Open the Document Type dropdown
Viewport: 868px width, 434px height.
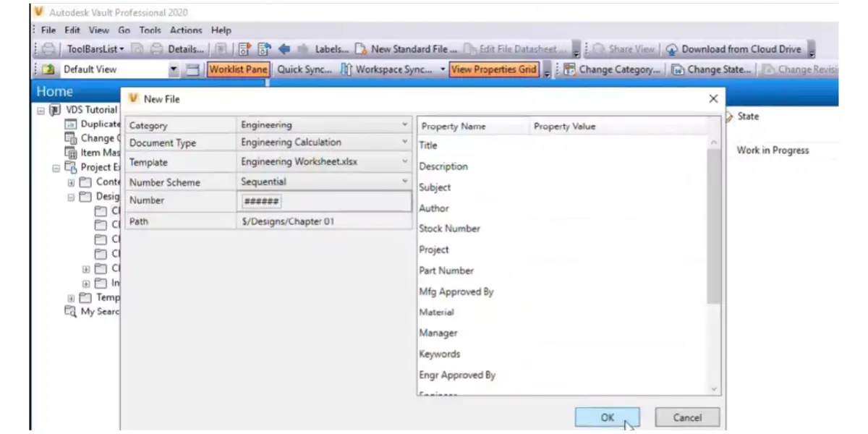coord(324,142)
